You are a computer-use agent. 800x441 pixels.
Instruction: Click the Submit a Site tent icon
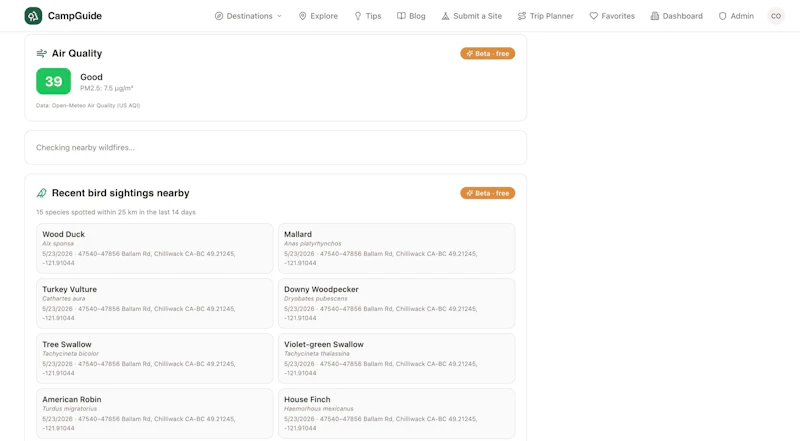[445, 16]
